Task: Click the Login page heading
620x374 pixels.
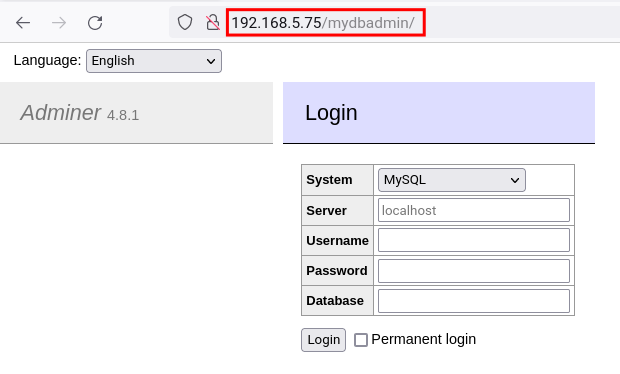Action: 331,113
